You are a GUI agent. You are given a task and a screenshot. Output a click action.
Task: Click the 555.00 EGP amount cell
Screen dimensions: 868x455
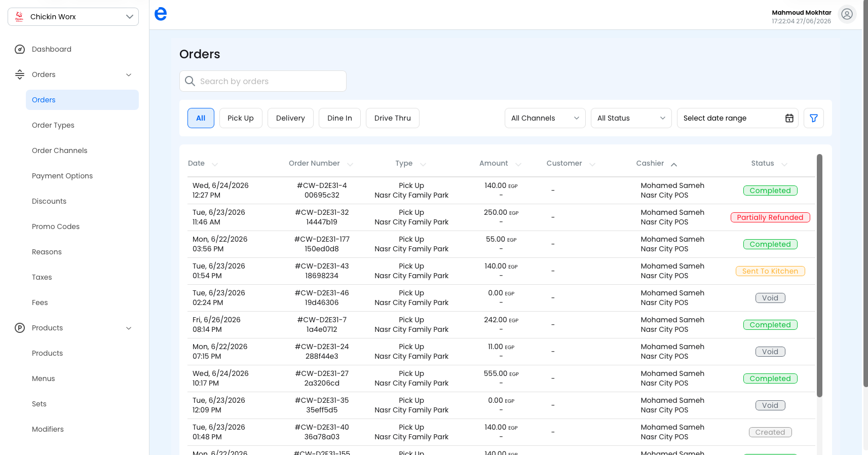(x=501, y=373)
